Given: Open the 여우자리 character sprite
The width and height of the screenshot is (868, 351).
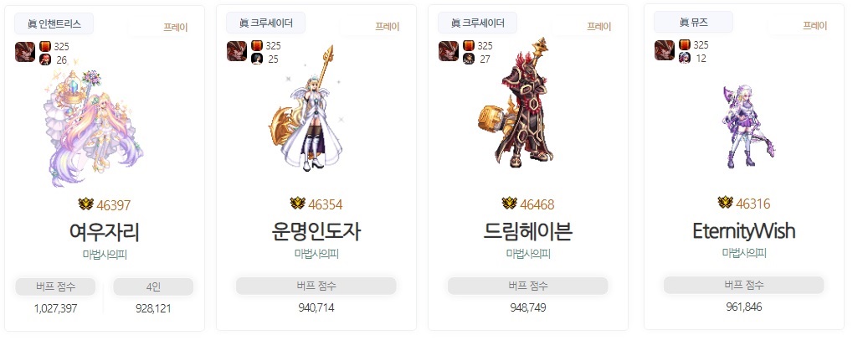Looking at the screenshot, I should pyautogui.click(x=92, y=128).
